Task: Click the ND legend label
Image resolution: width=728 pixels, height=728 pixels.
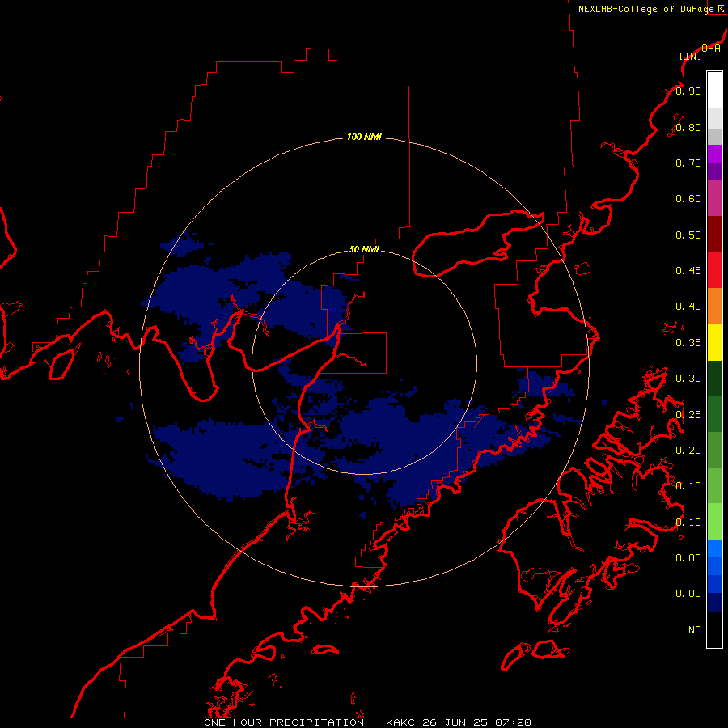Action: pos(695,630)
